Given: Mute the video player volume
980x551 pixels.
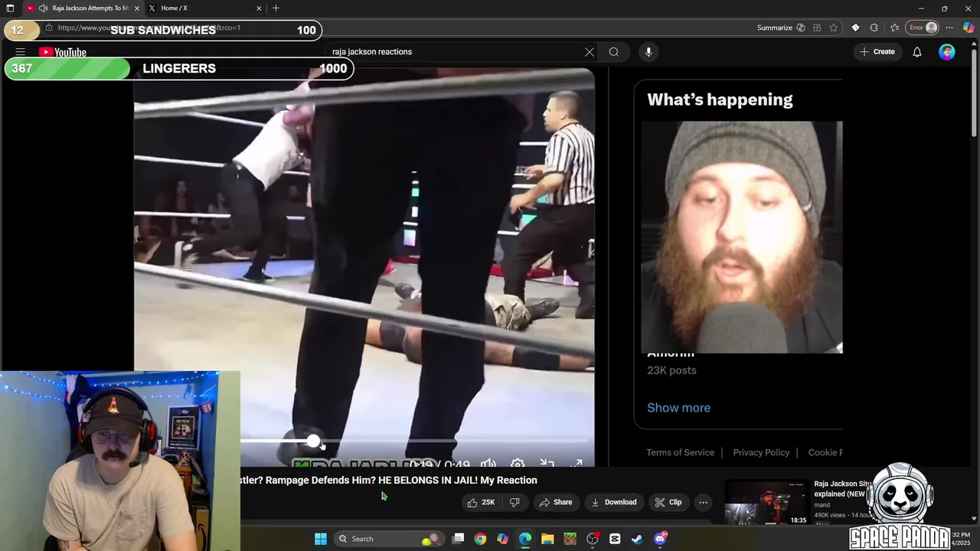Looking at the screenshot, I should point(488,464).
